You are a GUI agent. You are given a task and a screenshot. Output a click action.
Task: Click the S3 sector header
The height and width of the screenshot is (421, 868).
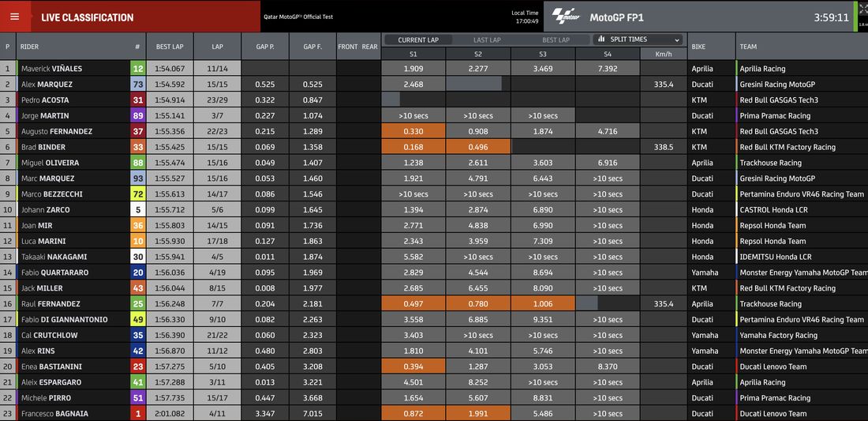(x=543, y=54)
